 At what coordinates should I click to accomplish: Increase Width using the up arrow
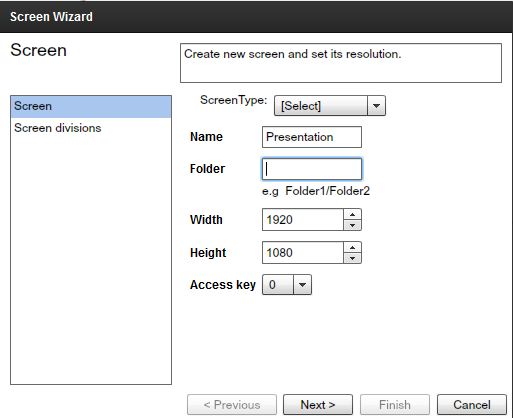click(x=352, y=214)
